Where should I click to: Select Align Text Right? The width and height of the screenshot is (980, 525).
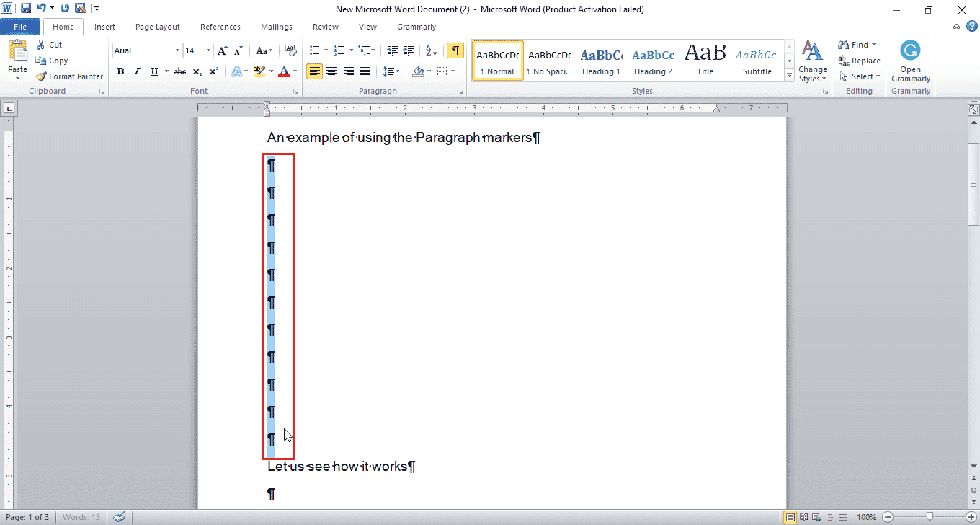(349, 71)
